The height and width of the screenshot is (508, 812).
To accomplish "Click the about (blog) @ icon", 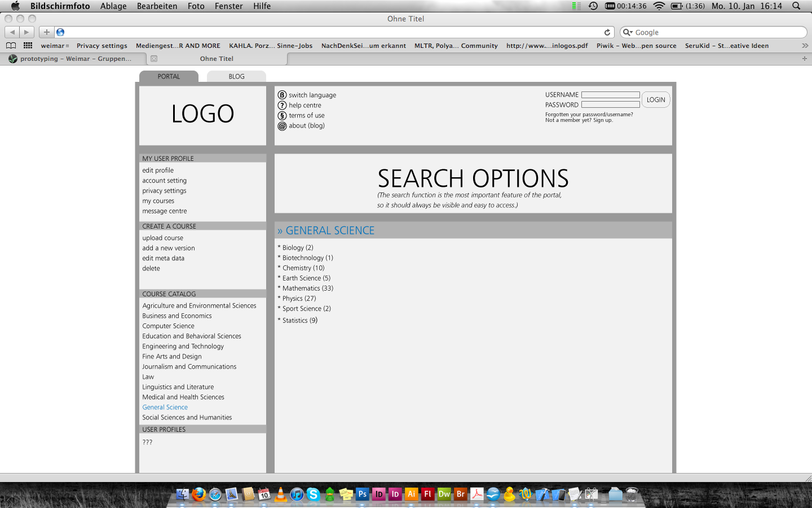I will (282, 126).
